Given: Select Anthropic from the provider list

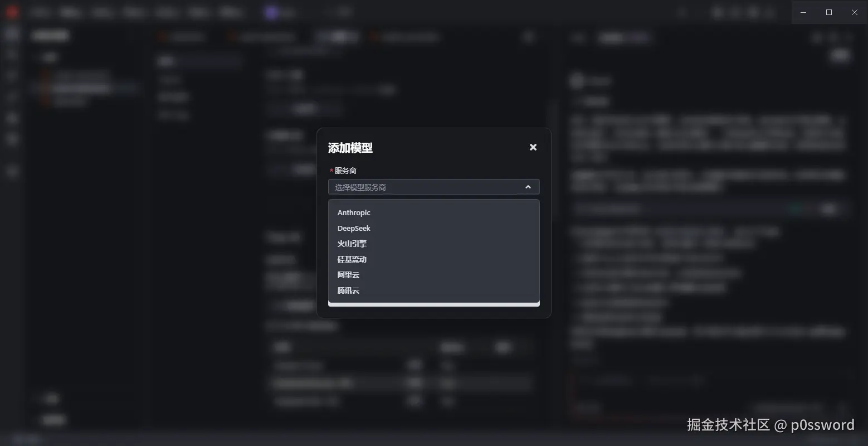Looking at the screenshot, I should tap(354, 212).
